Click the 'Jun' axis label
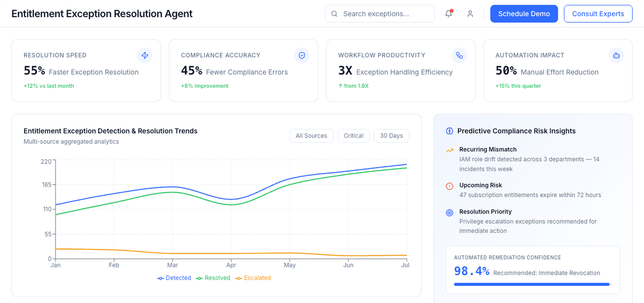 click(x=348, y=265)
